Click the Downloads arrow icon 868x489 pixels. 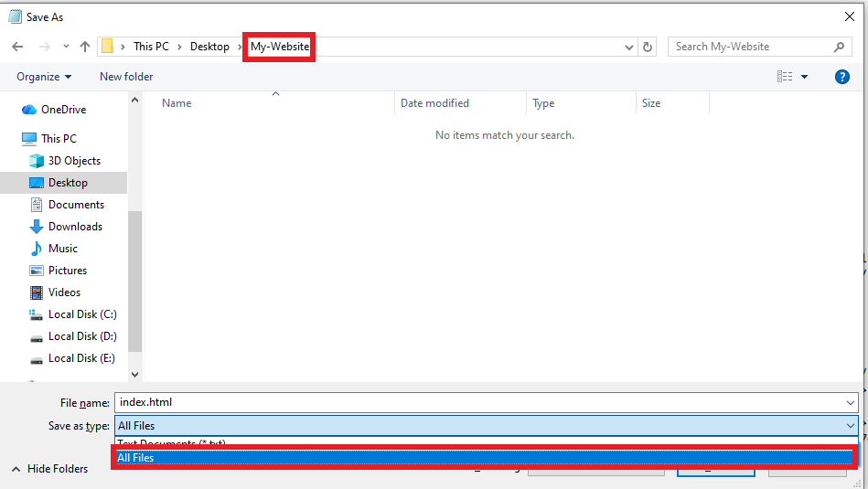point(37,227)
